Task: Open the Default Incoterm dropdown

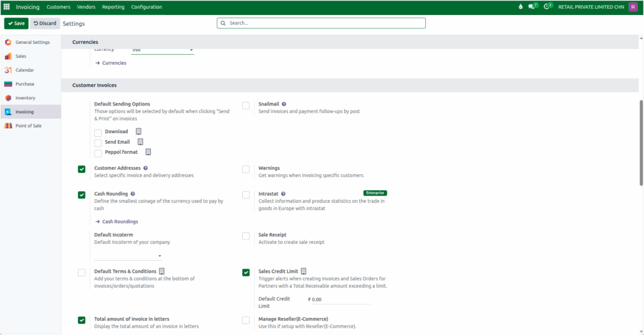Action: pyautogui.click(x=128, y=256)
